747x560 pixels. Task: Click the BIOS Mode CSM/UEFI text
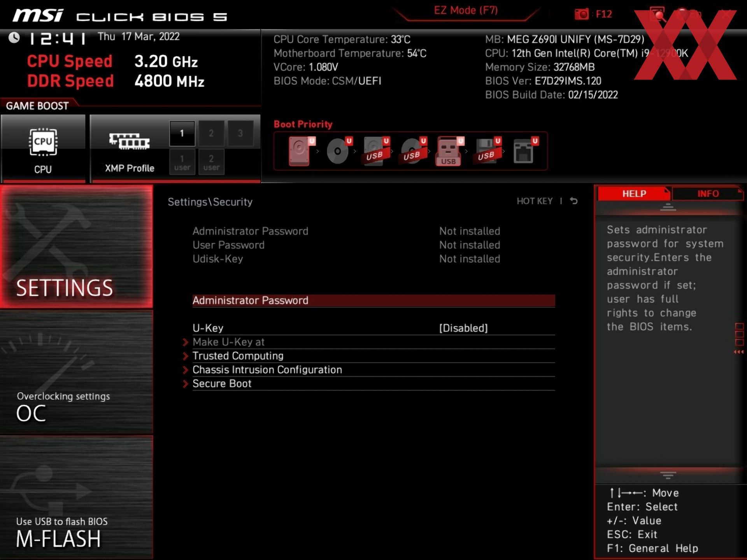click(327, 81)
